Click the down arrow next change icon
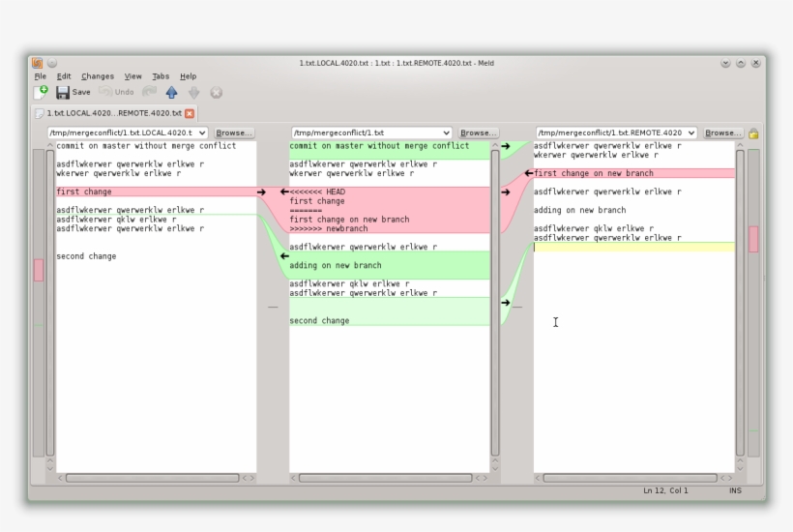Image resolution: width=793 pixels, height=532 pixels. pos(193,93)
